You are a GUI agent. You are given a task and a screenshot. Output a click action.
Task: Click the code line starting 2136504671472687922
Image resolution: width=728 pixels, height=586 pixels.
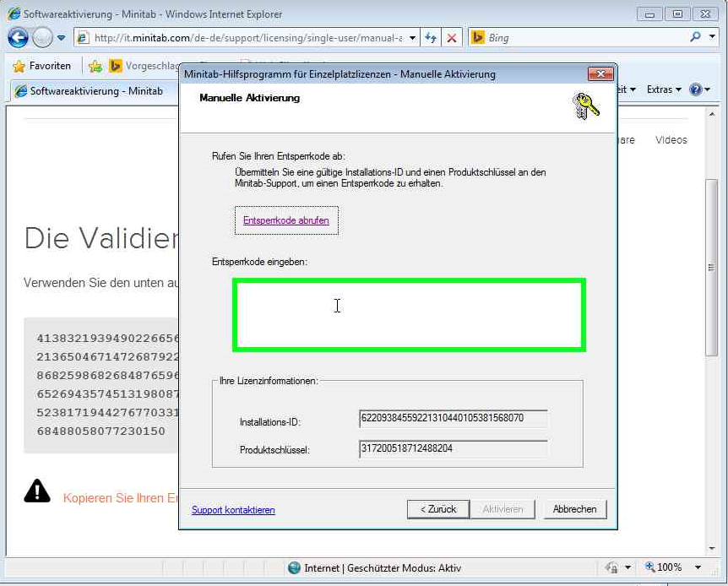click(108, 357)
